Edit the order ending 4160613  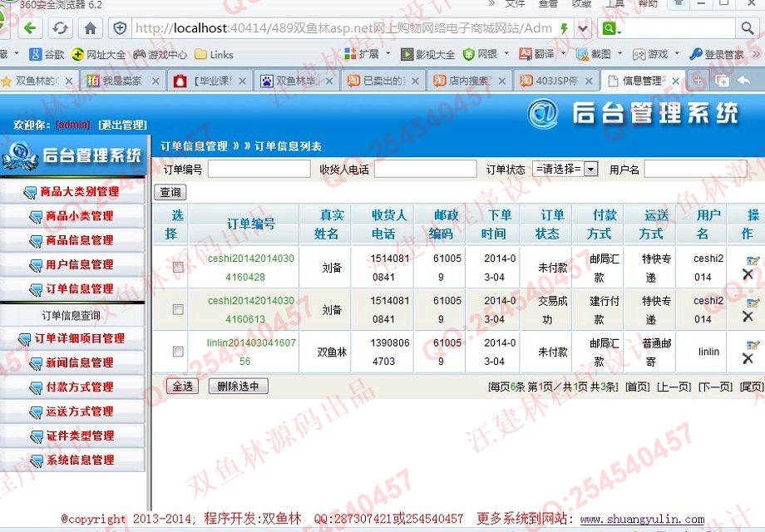pos(753,303)
